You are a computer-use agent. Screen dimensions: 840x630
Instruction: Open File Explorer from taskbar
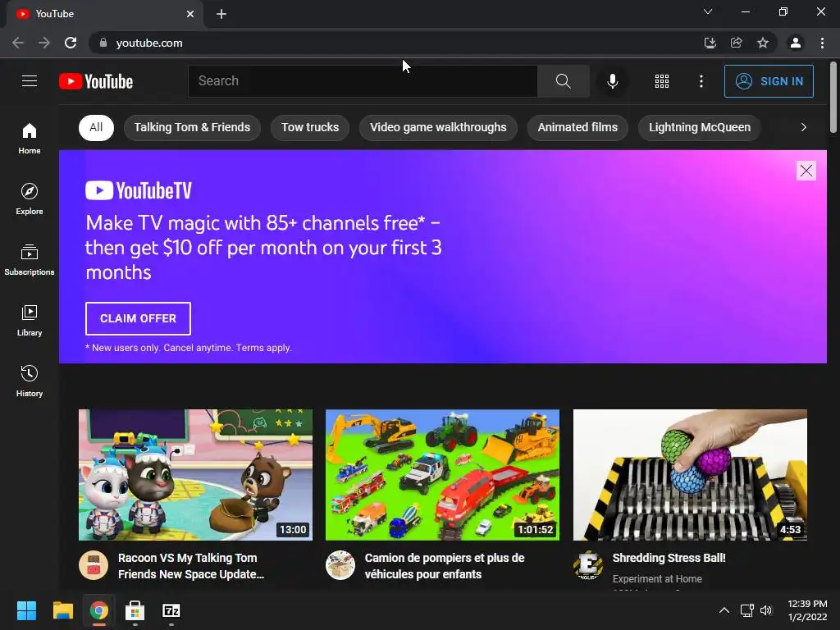point(62,610)
